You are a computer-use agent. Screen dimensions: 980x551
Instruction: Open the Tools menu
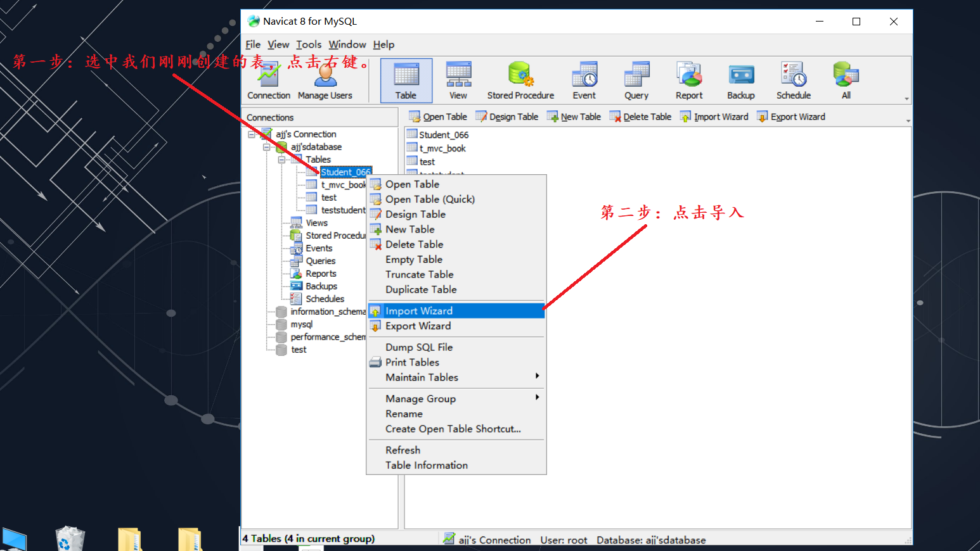pos(309,44)
